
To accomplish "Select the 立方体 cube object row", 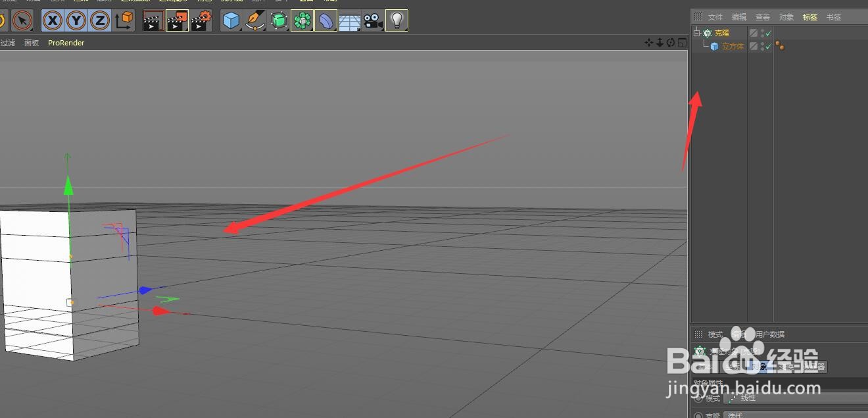I will pyautogui.click(x=733, y=47).
